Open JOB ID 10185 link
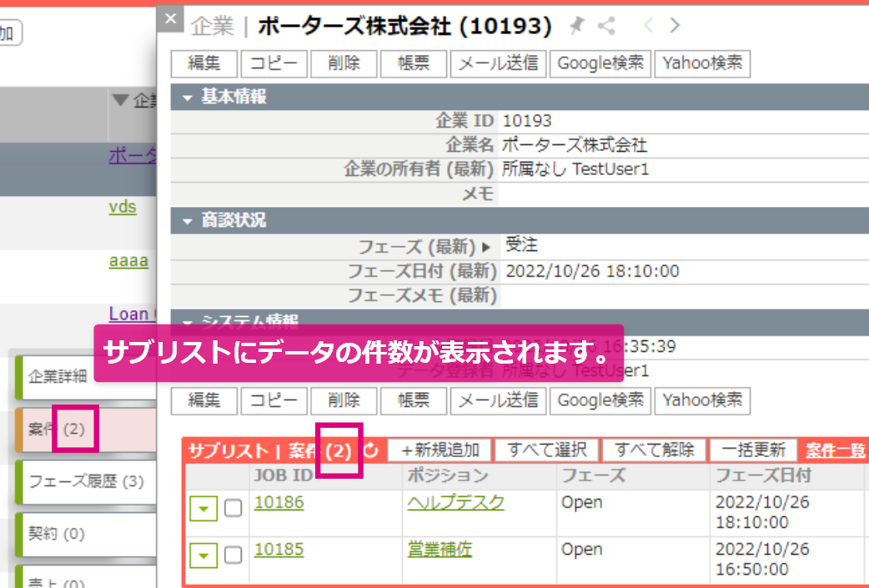The image size is (869, 588). (279, 550)
